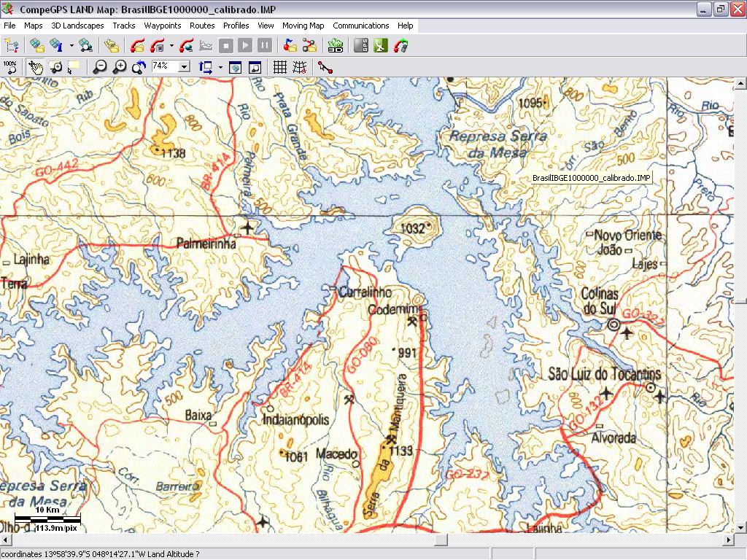The image size is (747, 560).
Task: Open the Communications menu
Action: pyautogui.click(x=361, y=26)
